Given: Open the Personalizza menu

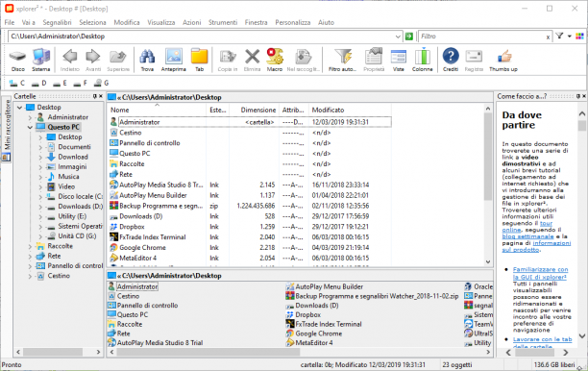Looking at the screenshot, I should coord(292,22).
